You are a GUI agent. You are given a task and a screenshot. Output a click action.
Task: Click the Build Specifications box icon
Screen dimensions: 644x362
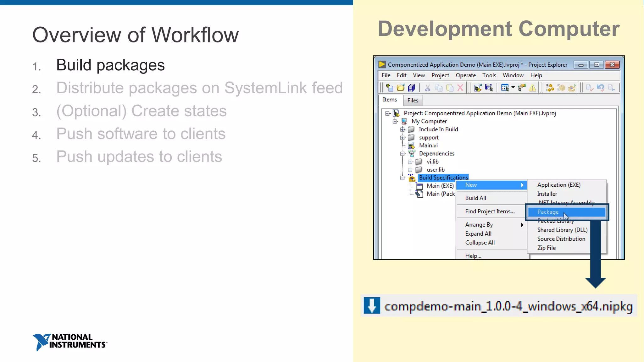click(x=412, y=178)
